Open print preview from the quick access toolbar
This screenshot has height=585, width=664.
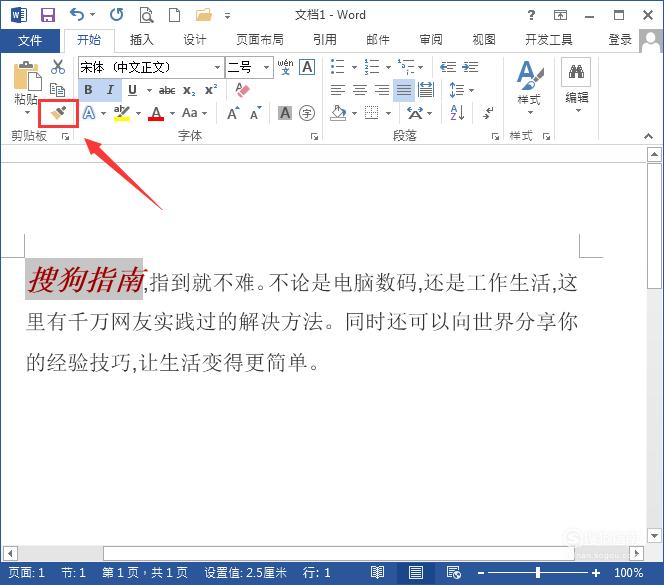click(x=147, y=15)
